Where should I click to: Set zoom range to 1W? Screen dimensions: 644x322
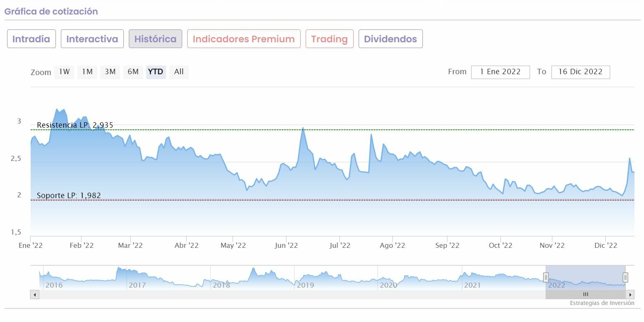point(64,72)
